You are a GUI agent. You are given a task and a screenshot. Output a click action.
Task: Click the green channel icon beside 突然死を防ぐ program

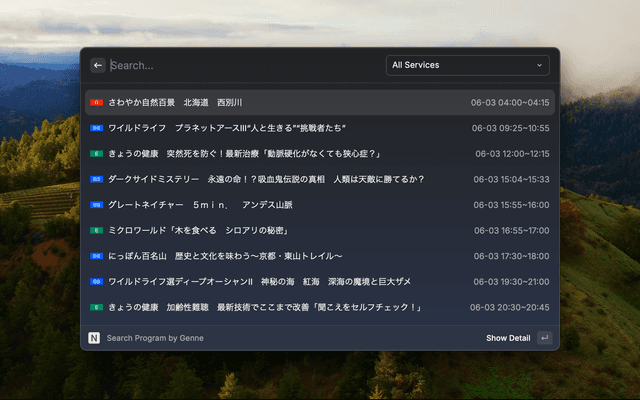(x=96, y=154)
